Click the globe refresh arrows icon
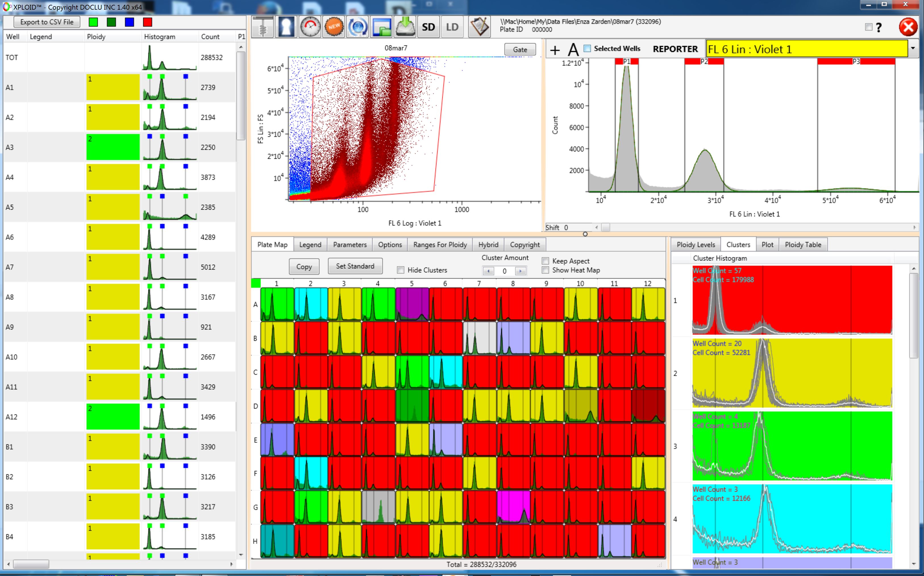The width and height of the screenshot is (924, 576). click(x=357, y=27)
